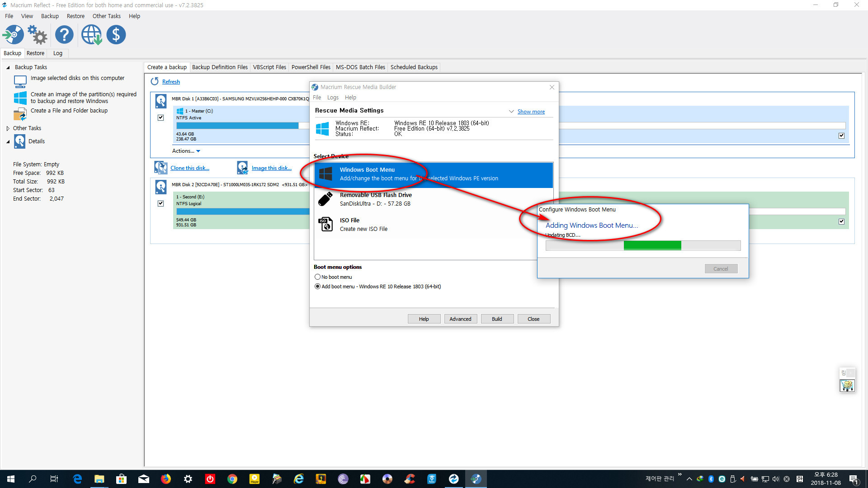Image resolution: width=868 pixels, height=488 pixels.
Task: Click the Build button
Action: coord(497,319)
